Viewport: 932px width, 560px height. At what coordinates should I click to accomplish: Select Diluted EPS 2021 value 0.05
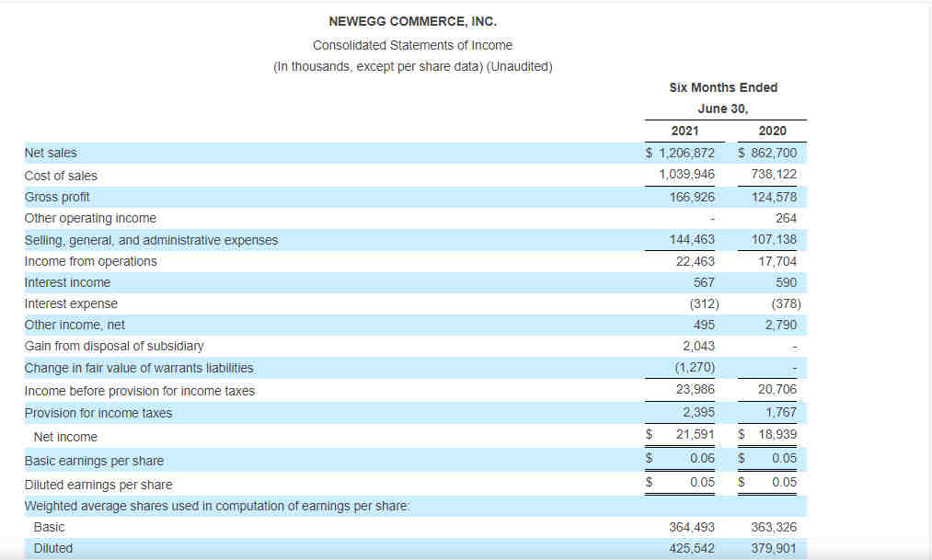[703, 482]
